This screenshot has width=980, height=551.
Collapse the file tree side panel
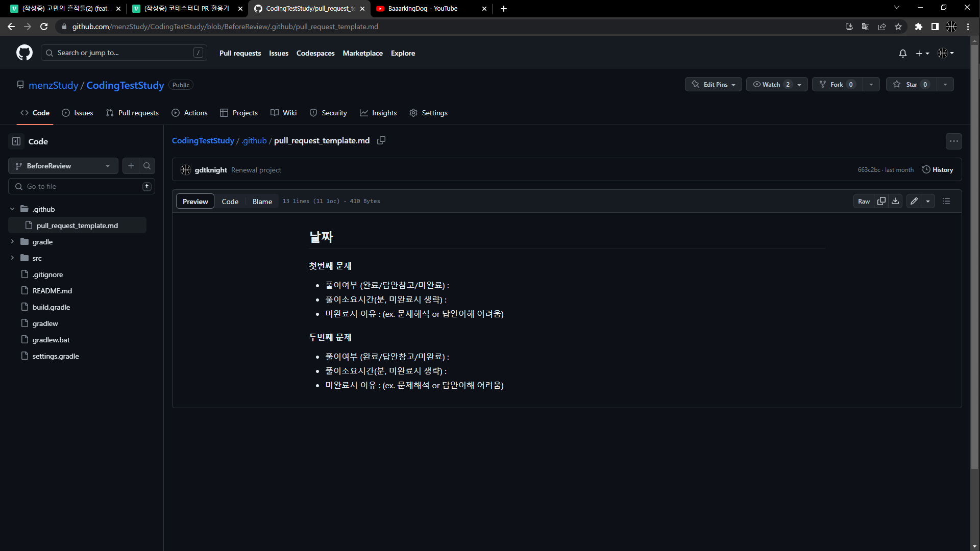tap(16, 141)
